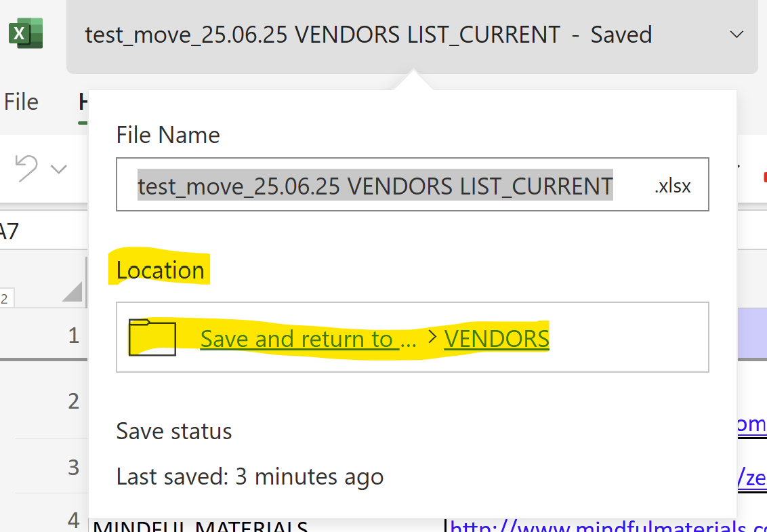Switch to the Home ribbon tab
The image size is (767, 532).
click(84, 102)
